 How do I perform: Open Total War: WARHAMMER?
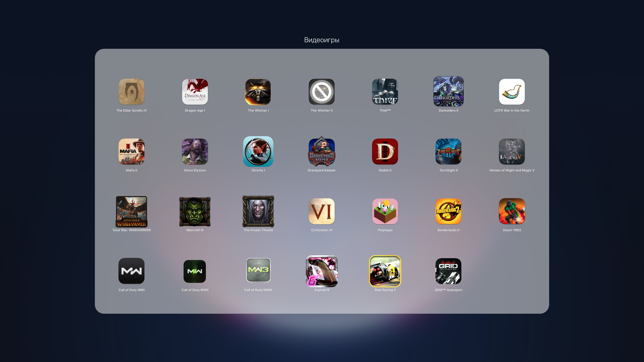click(131, 211)
